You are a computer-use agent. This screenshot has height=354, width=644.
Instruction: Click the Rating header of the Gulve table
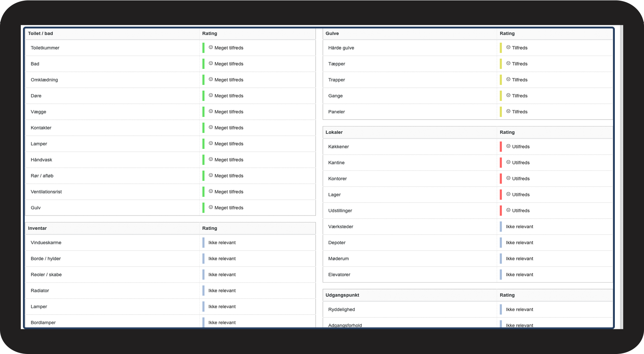(507, 34)
